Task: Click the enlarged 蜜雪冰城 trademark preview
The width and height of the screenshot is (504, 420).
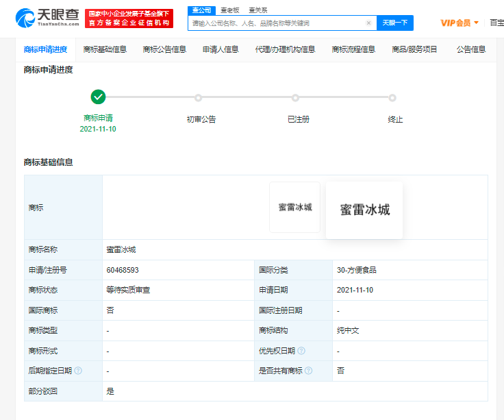Action: click(364, 210)
